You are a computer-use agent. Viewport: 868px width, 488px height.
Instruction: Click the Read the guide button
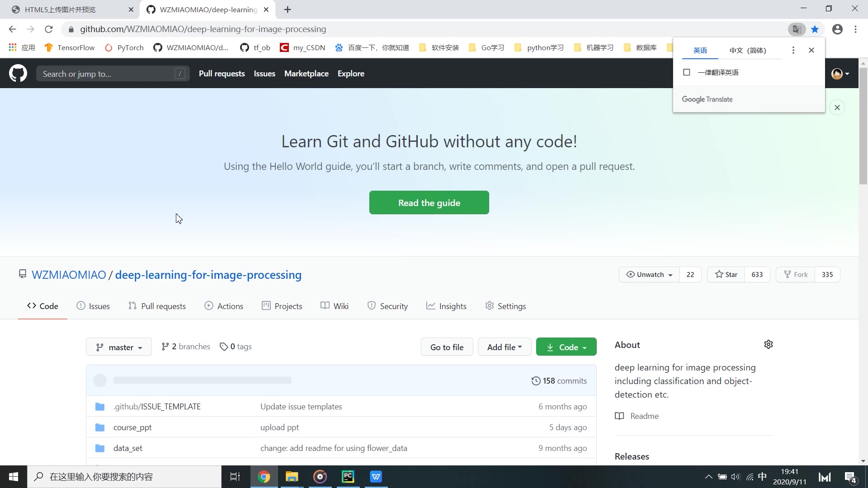pos(429,202)
